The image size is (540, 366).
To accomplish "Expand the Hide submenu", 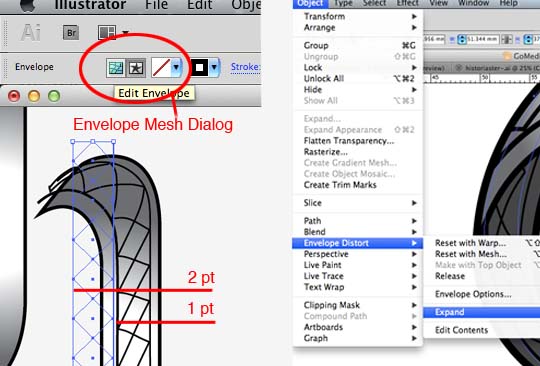I will coord(358,90).
